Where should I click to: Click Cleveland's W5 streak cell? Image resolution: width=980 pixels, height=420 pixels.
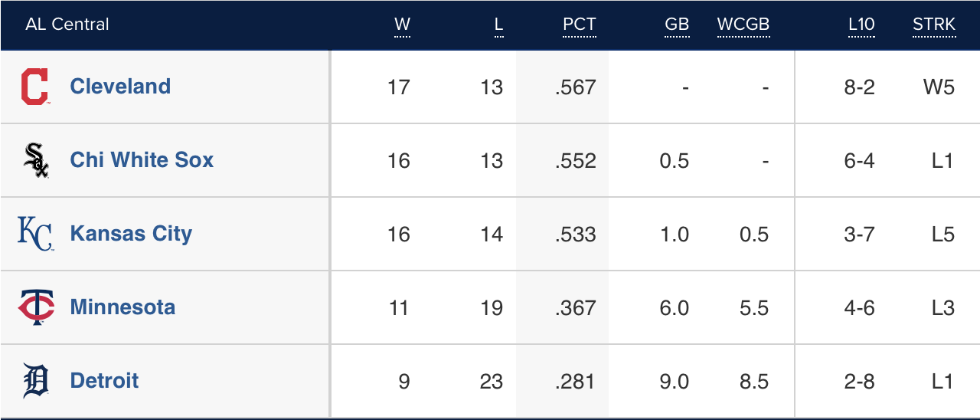[939, 87]
